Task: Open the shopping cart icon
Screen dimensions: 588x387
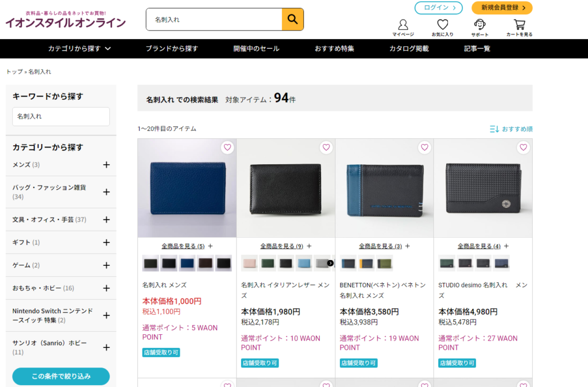Action: (519, 28)
